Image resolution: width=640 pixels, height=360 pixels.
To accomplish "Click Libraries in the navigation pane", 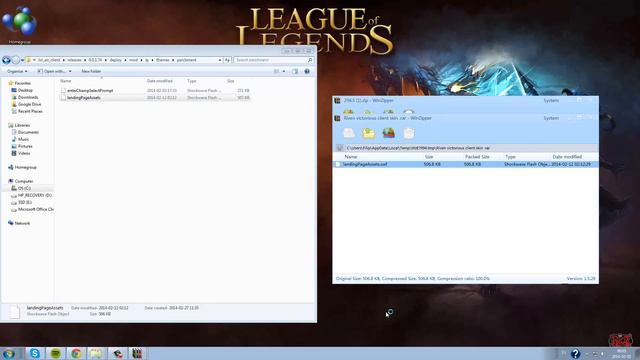I will [x=22, y=125].
